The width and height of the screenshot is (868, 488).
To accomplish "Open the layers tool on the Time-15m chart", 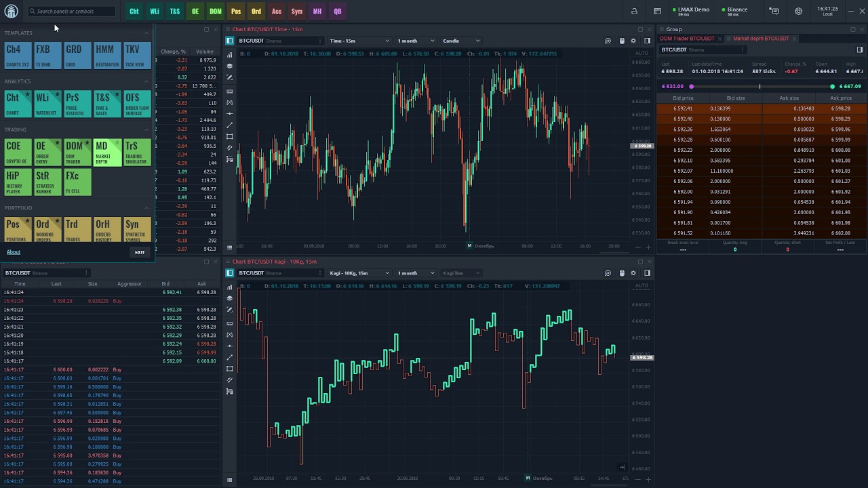I will [x=230, y=66].
